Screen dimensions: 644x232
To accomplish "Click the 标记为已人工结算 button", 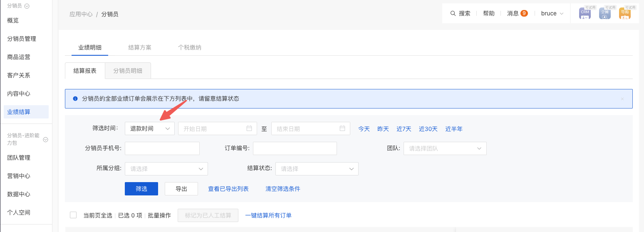I will 208,215.
